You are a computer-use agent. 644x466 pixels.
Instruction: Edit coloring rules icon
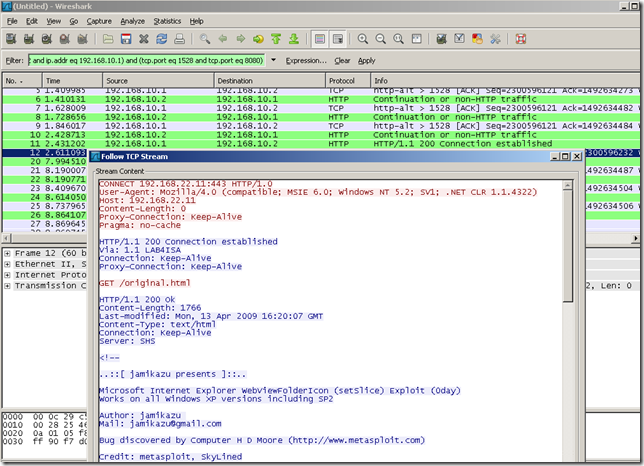(x=477, y=39)
